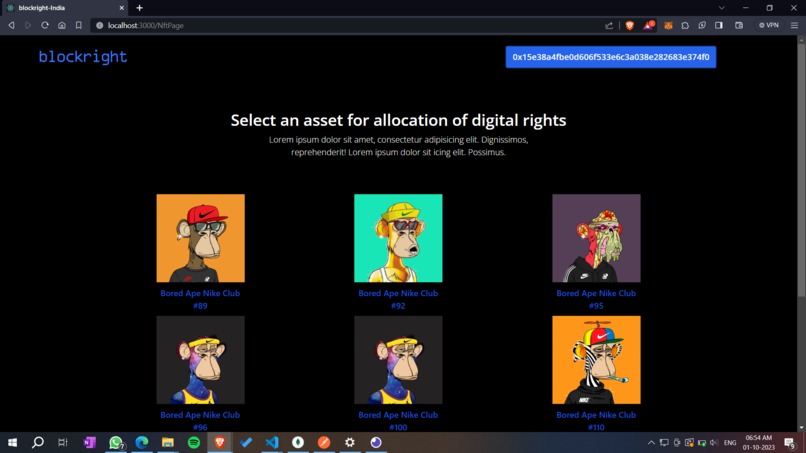Image resolution: width=806 pixels, height=453 pixels.
Task: Open Visual Studio Code from the taskbar
Action: pos(272,442)
